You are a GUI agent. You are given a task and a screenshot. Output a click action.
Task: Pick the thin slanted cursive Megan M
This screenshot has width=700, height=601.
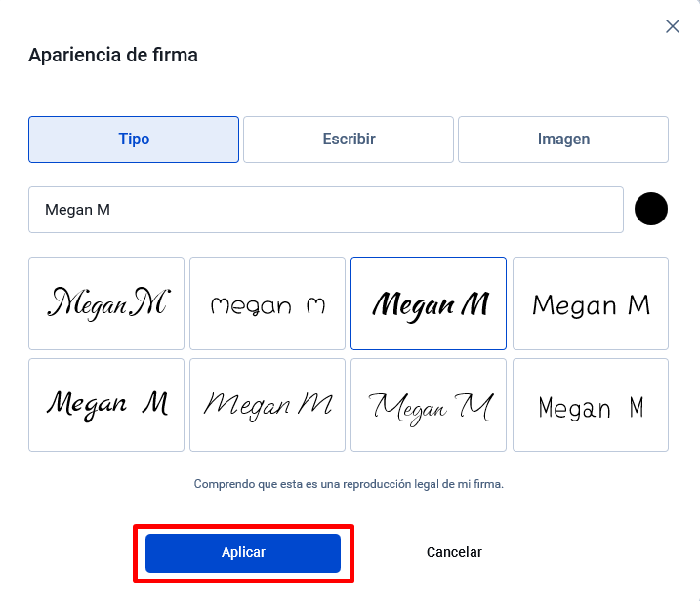tap(268, 405)
